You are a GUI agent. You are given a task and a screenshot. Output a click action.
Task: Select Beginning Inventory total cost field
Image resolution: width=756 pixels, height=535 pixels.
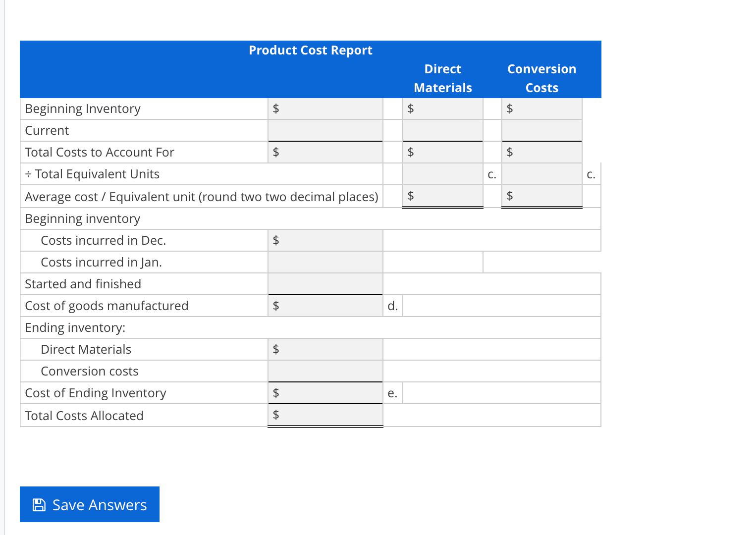325,108
